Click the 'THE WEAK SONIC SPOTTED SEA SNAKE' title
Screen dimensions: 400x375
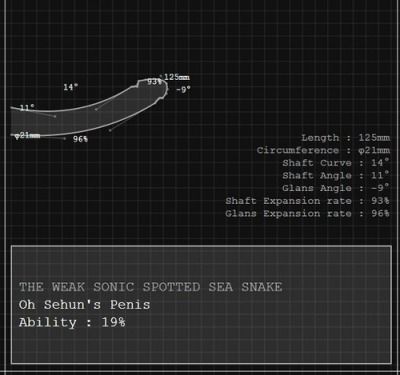(x=151, y=287)
